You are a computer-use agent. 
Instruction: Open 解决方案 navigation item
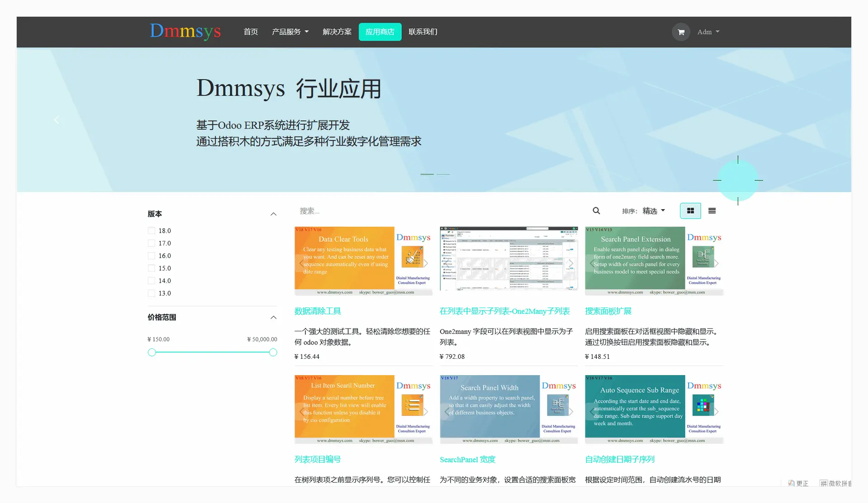(x=337, y=32)
